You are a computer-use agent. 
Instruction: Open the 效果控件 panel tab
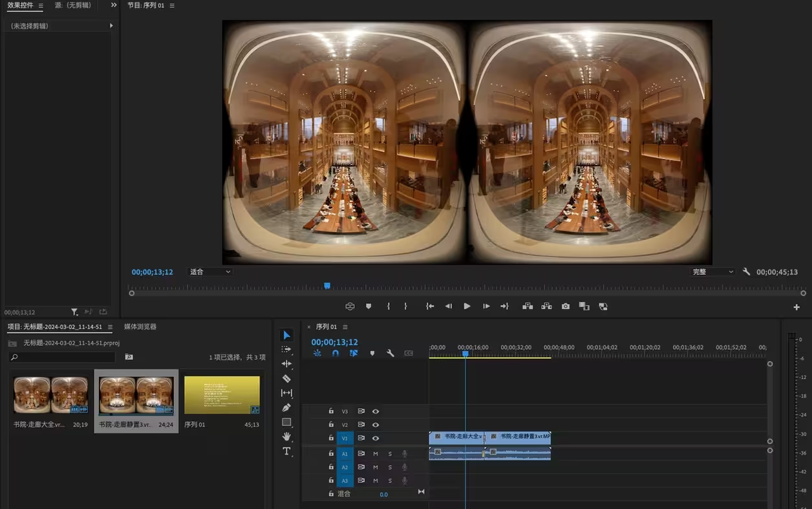coord(20,5)
